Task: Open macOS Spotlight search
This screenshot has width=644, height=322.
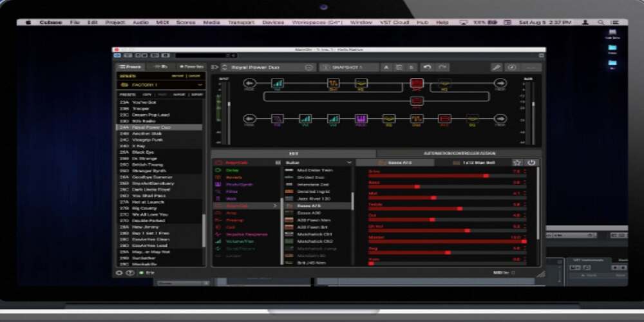Action: coord(601,22)
